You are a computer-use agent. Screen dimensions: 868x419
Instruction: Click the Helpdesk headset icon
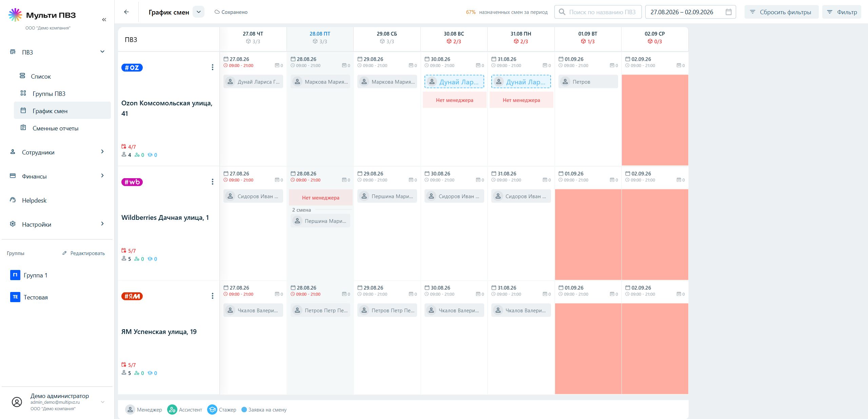[13, 200]
